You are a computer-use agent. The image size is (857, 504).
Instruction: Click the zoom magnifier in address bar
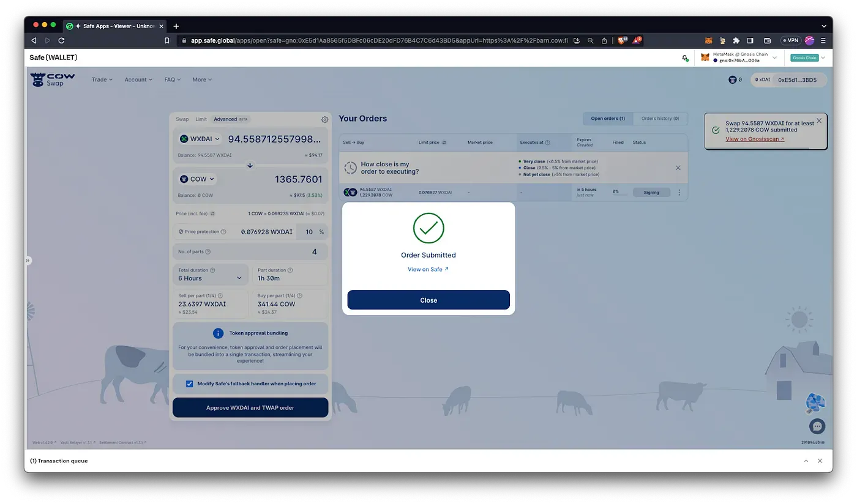pyautogui.click(x=590, y=40)
